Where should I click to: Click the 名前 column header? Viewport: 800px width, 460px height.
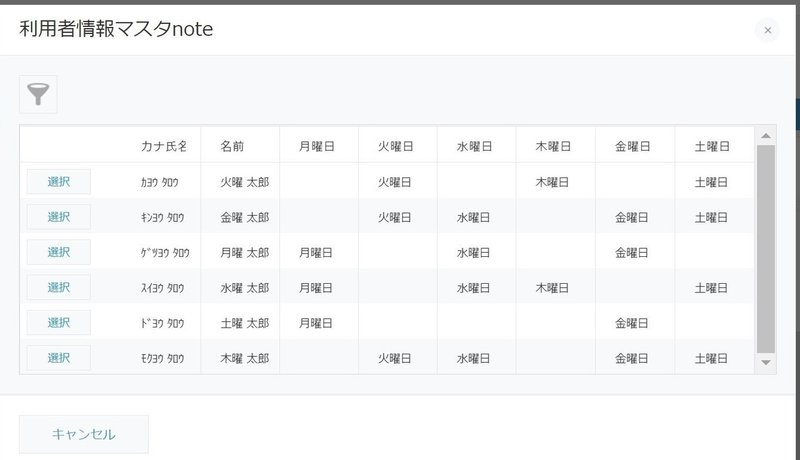click(232, 146)
